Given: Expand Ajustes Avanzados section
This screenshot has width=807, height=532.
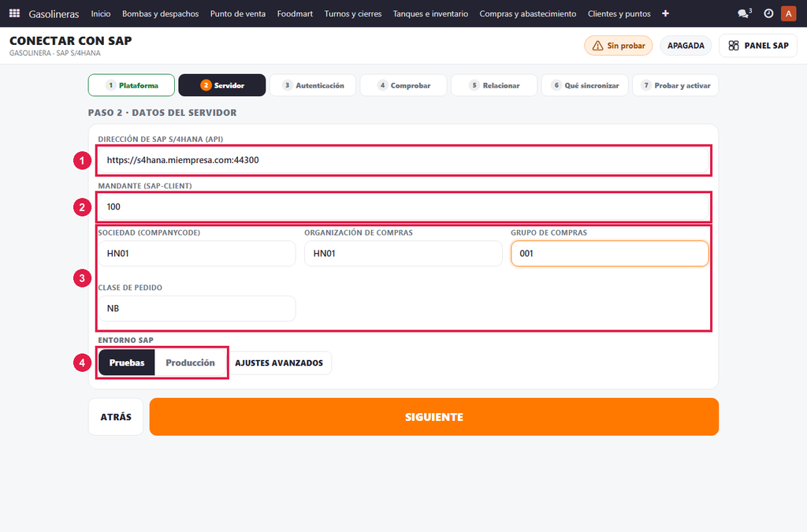Looking at the screenshot, I should pos(279,363).
